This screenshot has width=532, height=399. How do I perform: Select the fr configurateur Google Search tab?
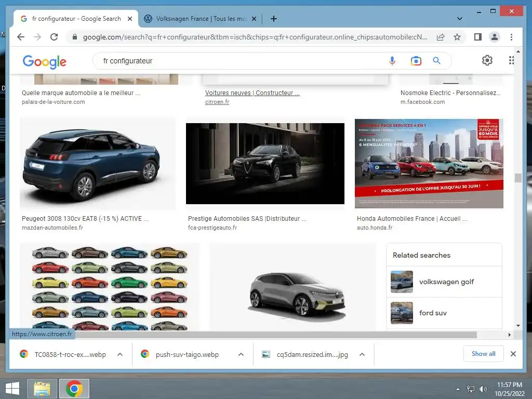pos(76,19)
